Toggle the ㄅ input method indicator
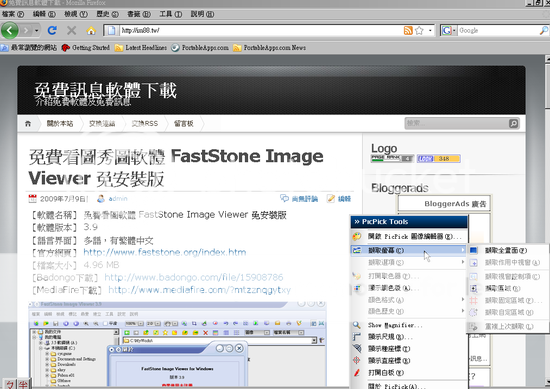This screenshot has width=550, height=389. pyautogui.click(x=10, y=384)
